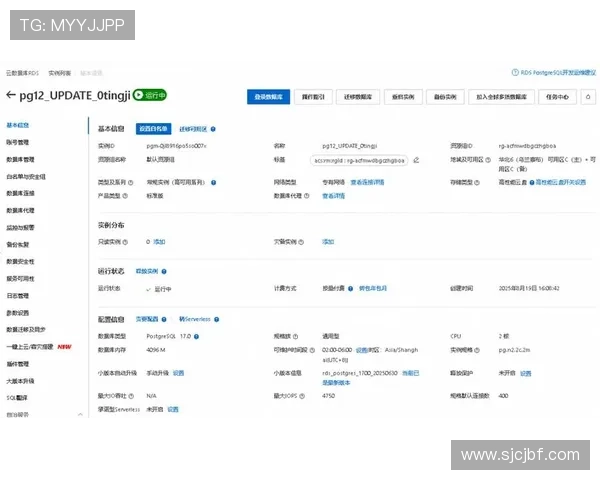The height and width of the screenshot is (480, 600).
Task: Open 查看详情 link for 数据库代理
Action: 333,196
